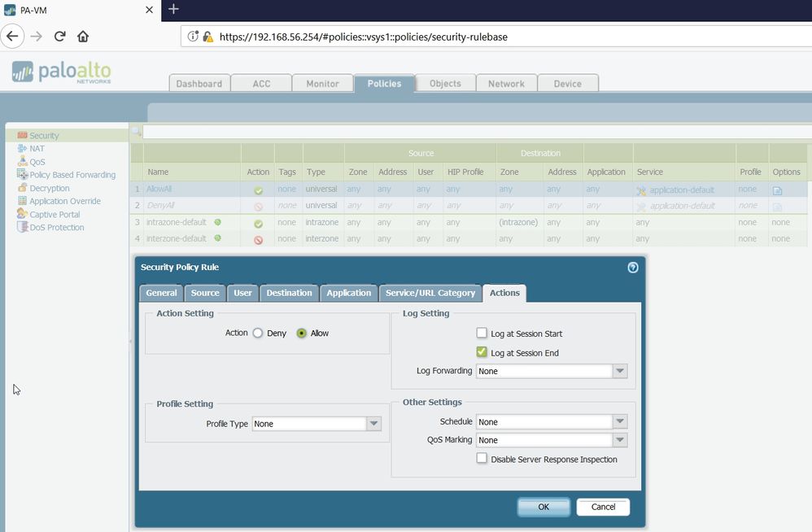Click the help icon in dialog header

pyautogui.click(x=633, y=267)
